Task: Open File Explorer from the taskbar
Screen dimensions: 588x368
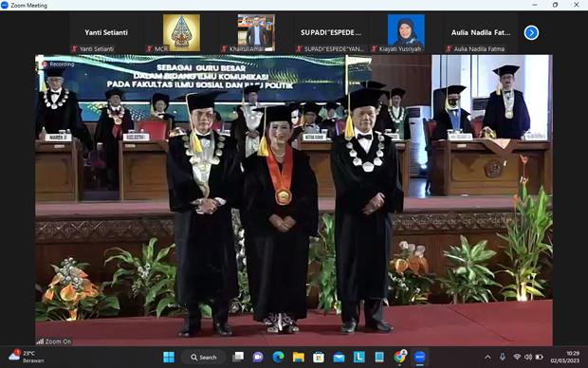Action: coord(299,358)
